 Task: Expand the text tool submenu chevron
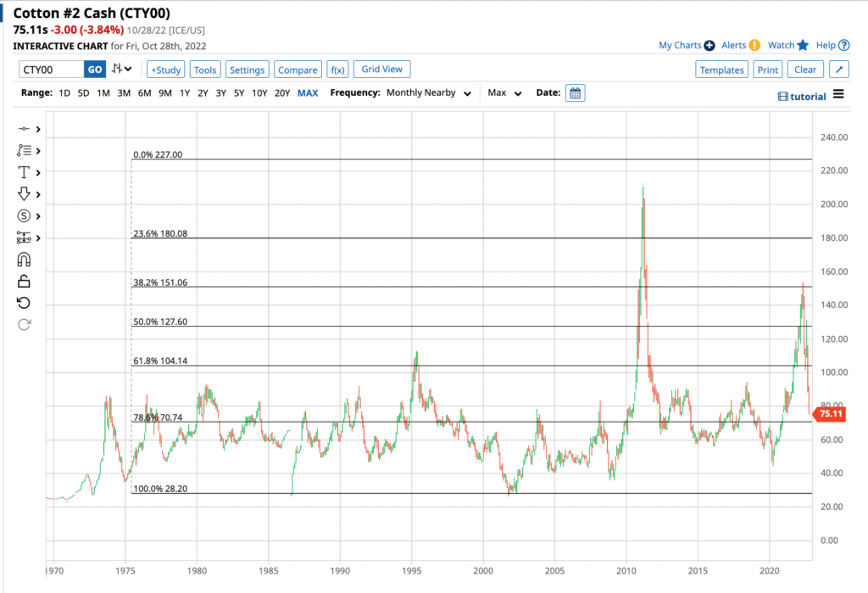click(x=38, y=173)
